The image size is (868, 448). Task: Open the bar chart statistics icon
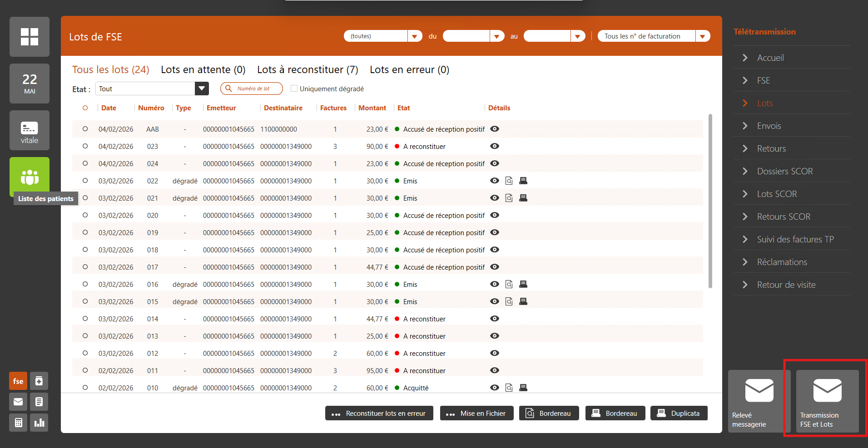click(39, 423)
